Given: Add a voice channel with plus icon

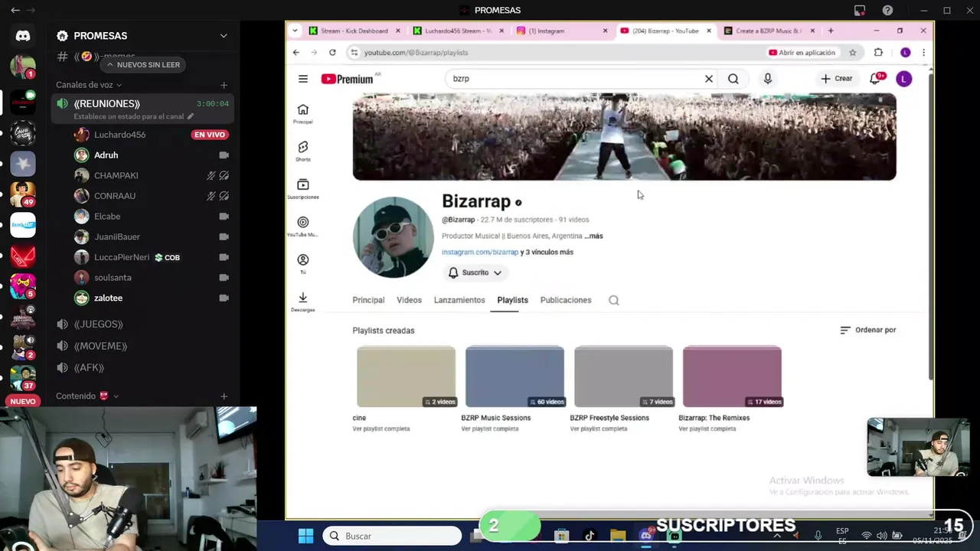Looking at the screenshot, I should 224,85.
